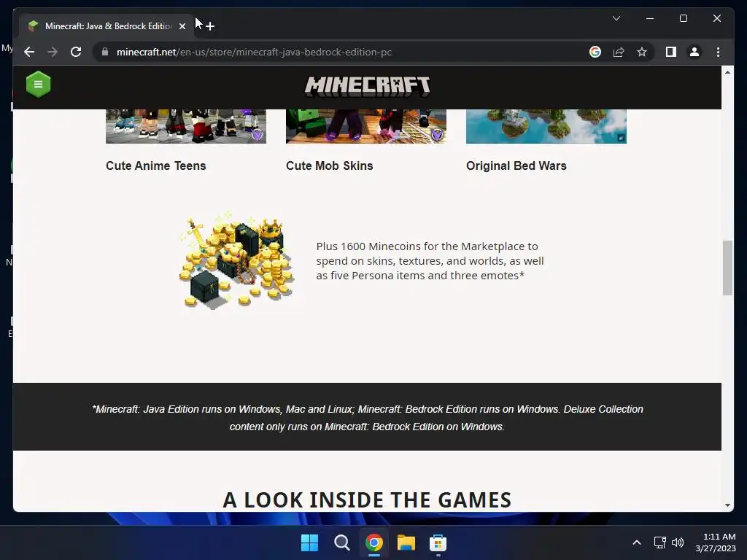This screenshot has height=560, width=747.
Task: Click the scroll up arrow on page scrollbar
Action: pyautogui.click(x=727, y=72)
